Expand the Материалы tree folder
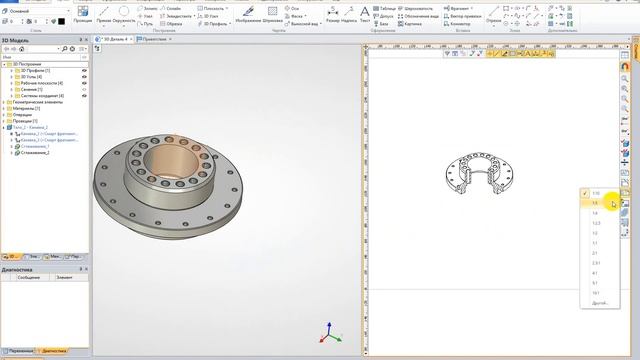Image resolution: width=640 pixels, height=360 pixels. click(4, 109)
